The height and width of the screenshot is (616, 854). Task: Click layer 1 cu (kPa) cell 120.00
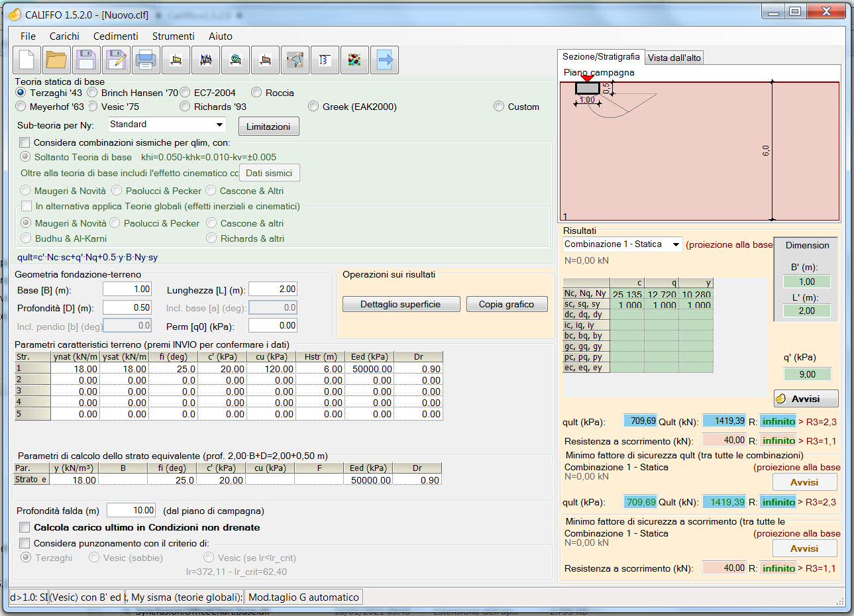click(x=271, y=369)
